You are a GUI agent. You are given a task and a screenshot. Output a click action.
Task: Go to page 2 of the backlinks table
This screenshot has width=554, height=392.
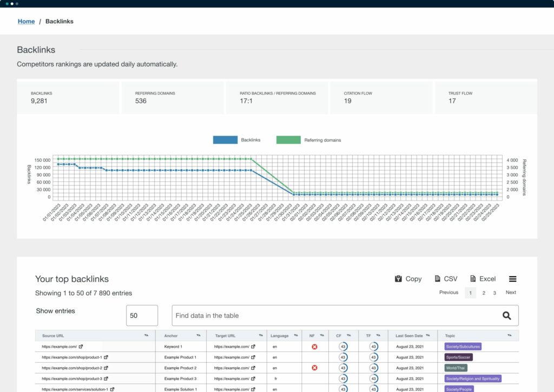click(x=484, y=293)
